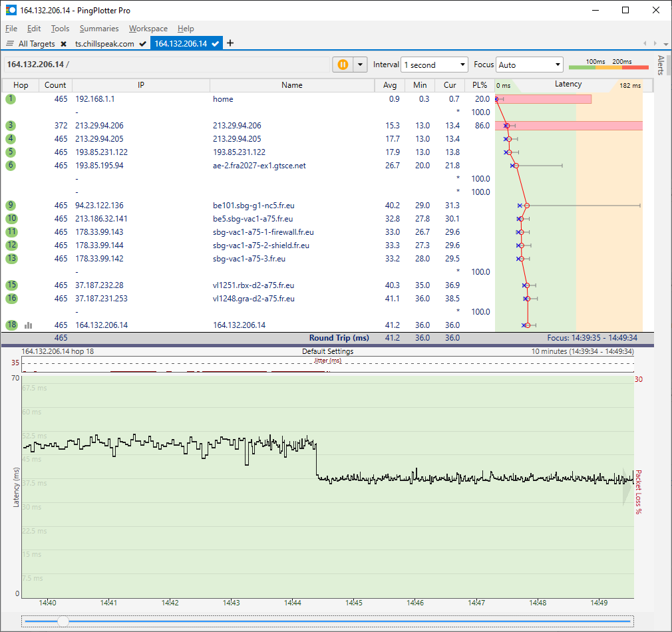The height and width of the screenshot is (632, 672).
Task: Close the All Targets tab with X
Action: (63, 44)
